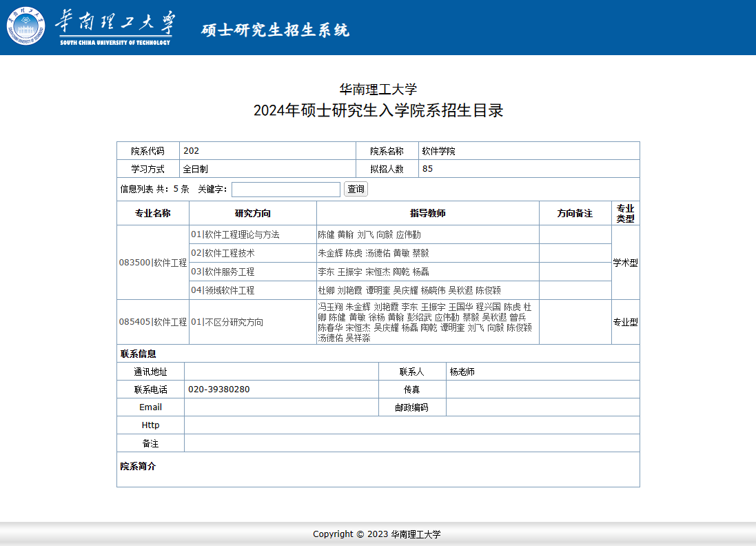The height and width of the screenshot is (546, 756).
Task: Click the 查询 search button
Action: (356, 189)
